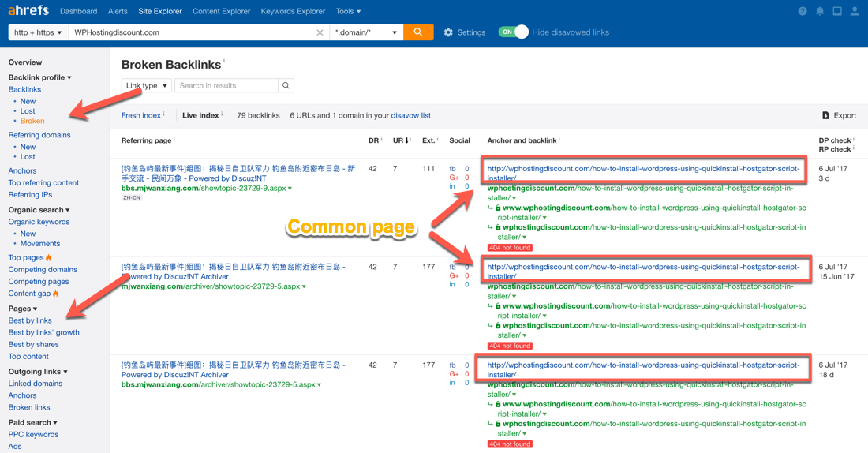Open Broken backlinks in sidebar
This screenshot has height=453, width=868.
click(x=32, y=121)
